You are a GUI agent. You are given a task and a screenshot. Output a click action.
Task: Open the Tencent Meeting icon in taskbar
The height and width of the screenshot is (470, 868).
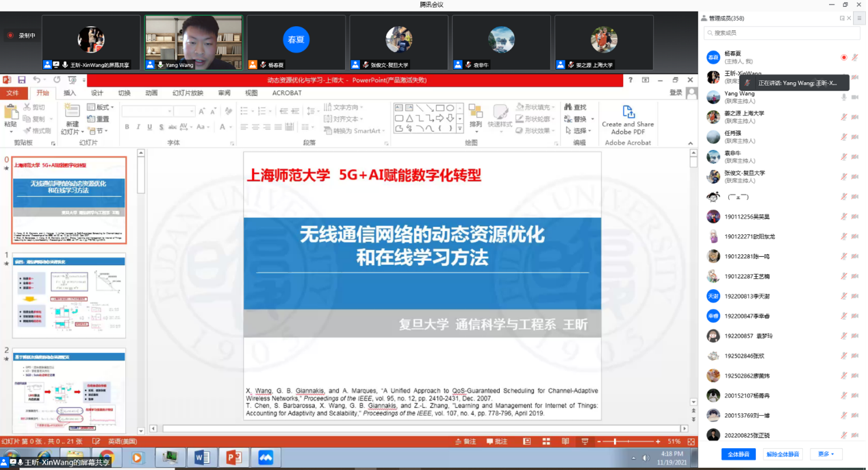tap(265, 457)
